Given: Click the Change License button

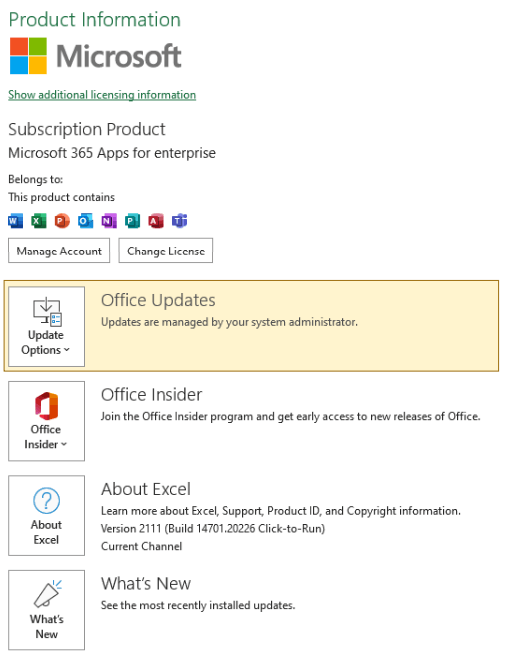Looking at the screenshot, I should (x=166, y=251).
